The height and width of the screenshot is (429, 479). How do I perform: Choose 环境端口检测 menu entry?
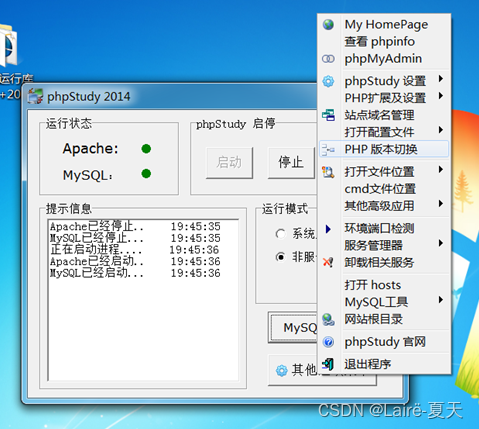point(384,229)
